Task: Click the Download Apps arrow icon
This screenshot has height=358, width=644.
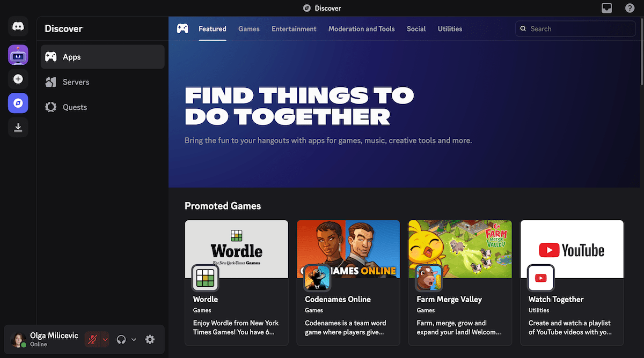Action: click(18, 127)
